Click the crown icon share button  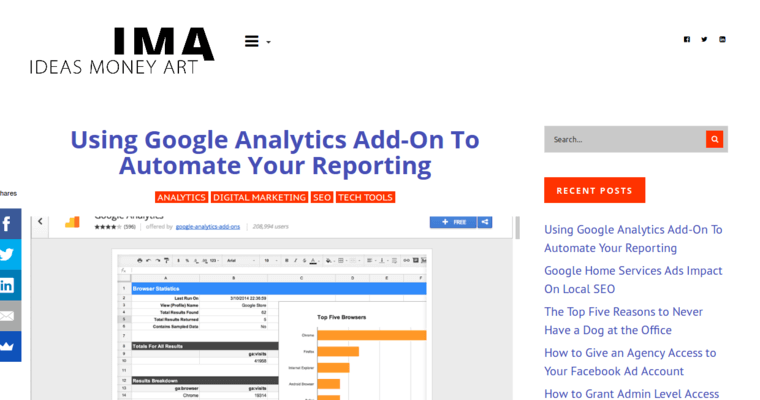[10, 346]
